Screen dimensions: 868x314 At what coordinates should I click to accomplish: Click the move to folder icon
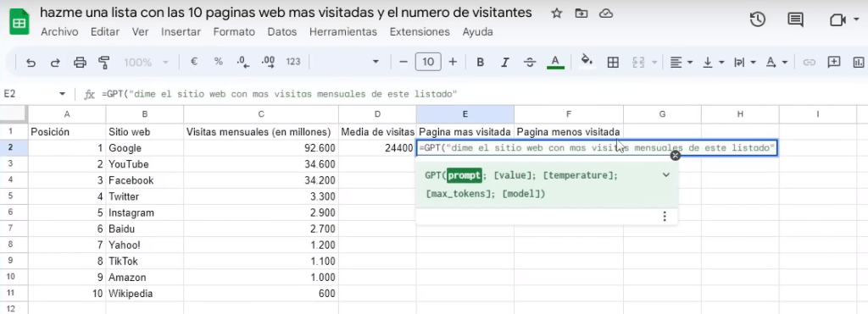(581, 14)
